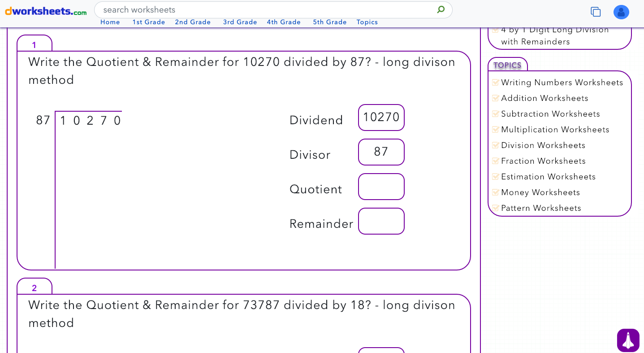The image size is (644, 353).
Task: Click the checkmark icon beside Pattern Worksheets
Action: 496,208
